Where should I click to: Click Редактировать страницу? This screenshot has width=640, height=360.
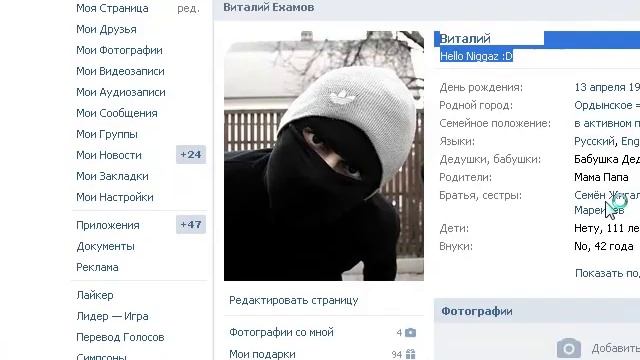tap(293, 300)
